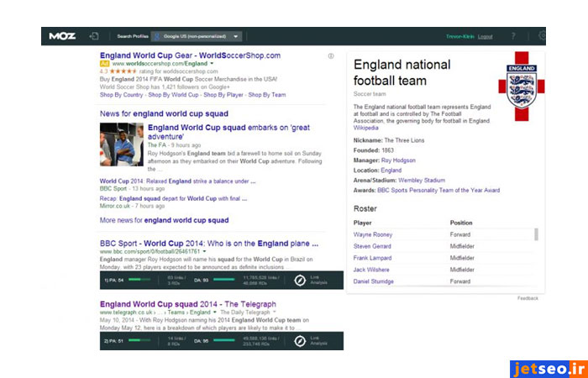
Task: Click the ad info icon beside WorldSoccerShop
Action: pyautogui.click(x=331, y=56)
